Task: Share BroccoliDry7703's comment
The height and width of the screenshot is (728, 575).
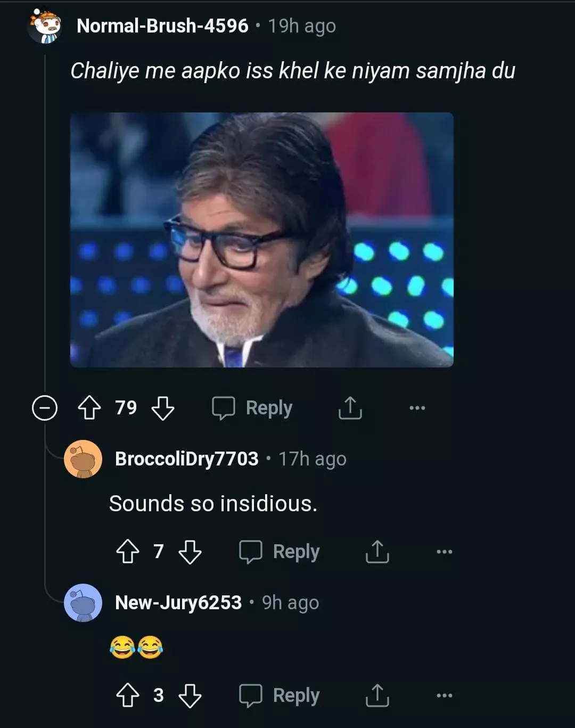Action: point(377,552)
